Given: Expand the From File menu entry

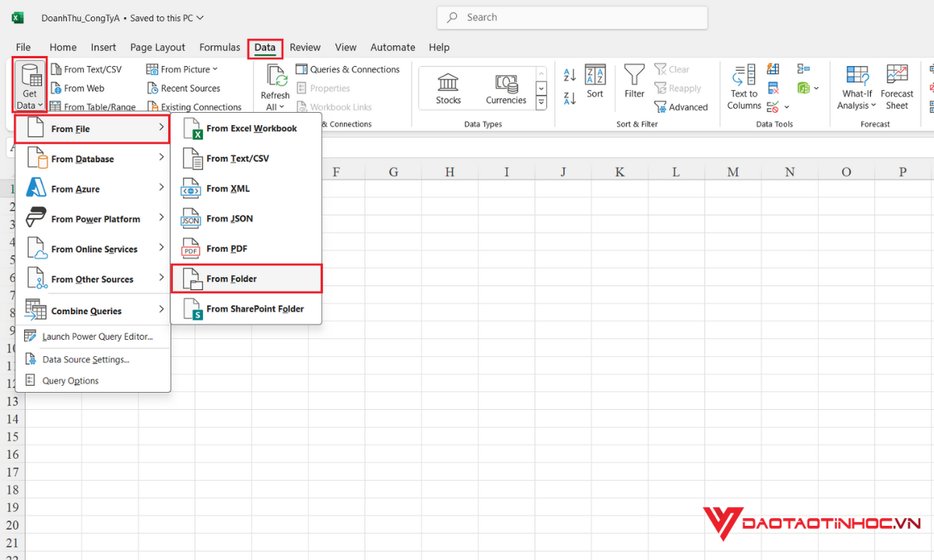Looking at the screenshot, I should tap(93, 129).
